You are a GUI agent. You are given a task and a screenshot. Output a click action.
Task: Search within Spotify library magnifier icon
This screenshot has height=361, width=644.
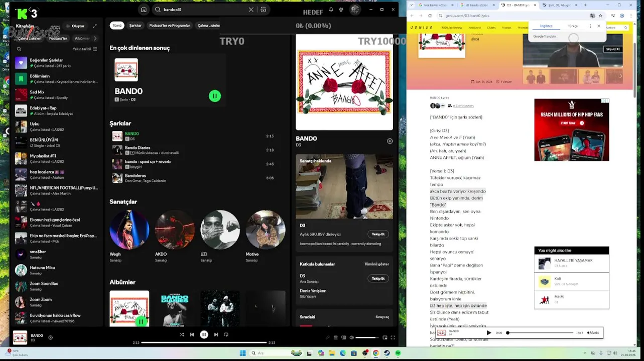point(19,49)
